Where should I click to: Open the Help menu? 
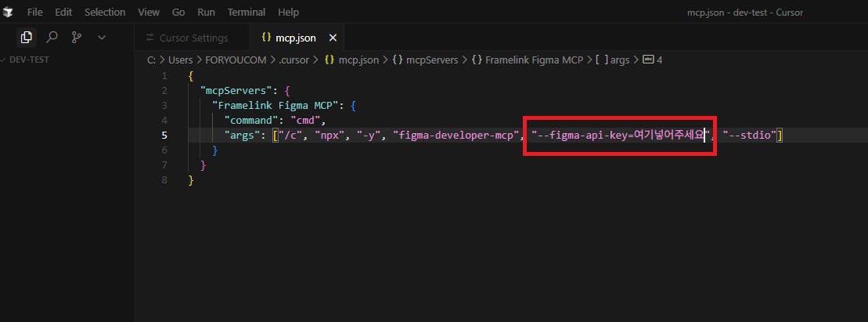(288, 12)
